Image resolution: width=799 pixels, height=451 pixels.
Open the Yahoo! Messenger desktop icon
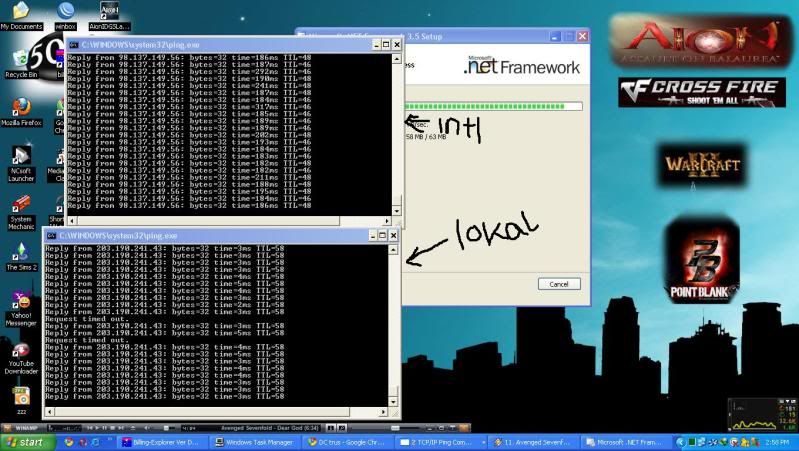pyautogui.click(x=21, y=309)
